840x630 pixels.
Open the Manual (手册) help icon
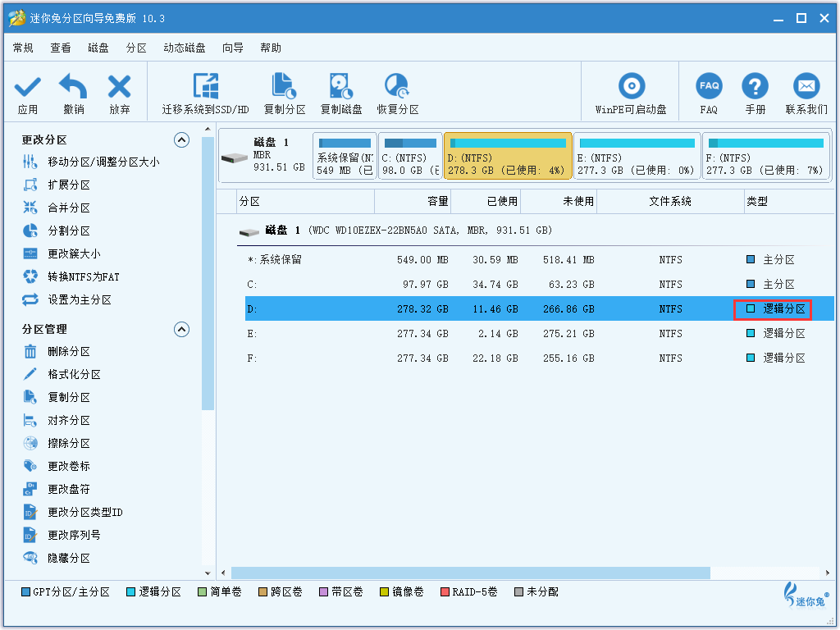click(x=755, y=85)
